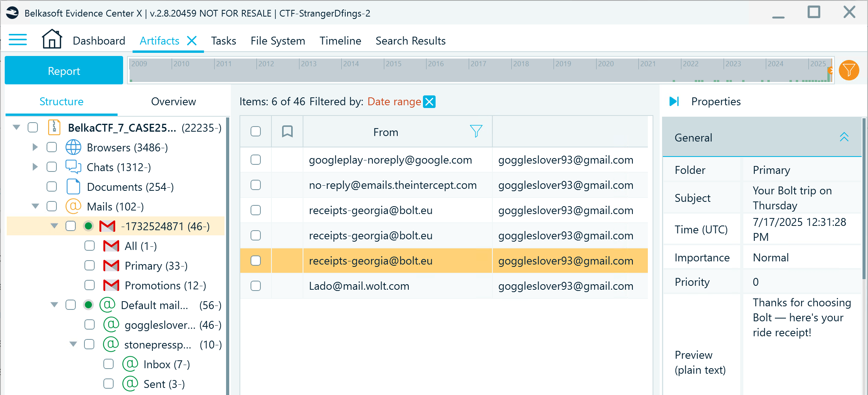Switch to the Tasks tab
The width and height of the screenshot is (868, 395).
224,41
